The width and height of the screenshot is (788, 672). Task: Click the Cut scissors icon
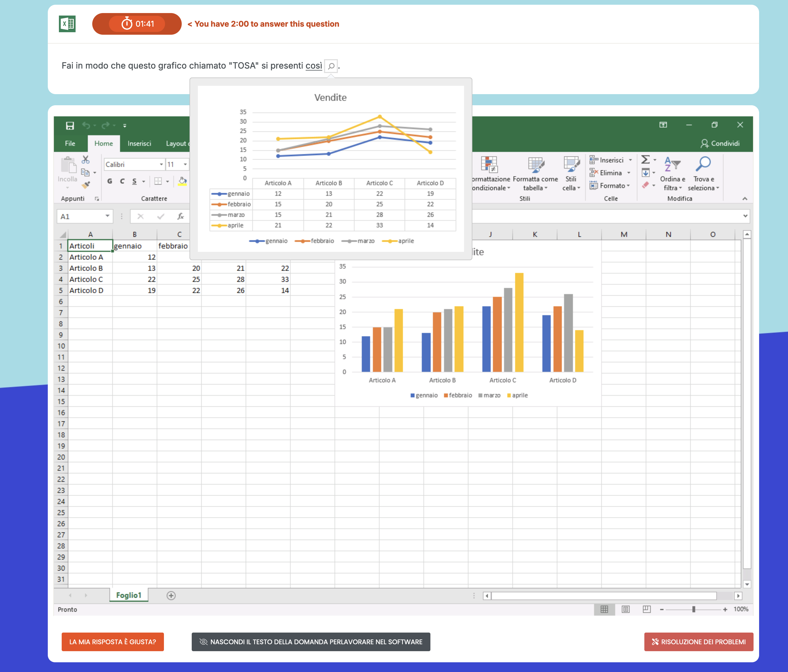point(86,160)
